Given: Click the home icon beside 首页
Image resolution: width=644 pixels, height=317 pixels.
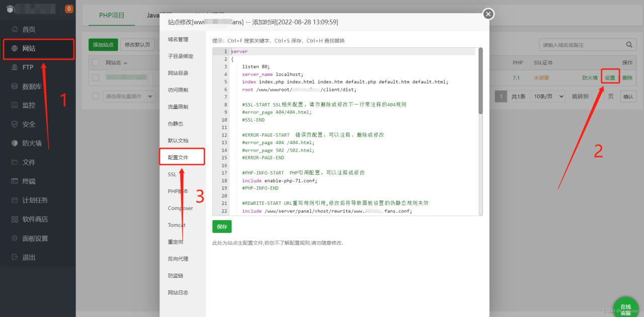Looking at the screenshot, I should (x=15, y=30).
